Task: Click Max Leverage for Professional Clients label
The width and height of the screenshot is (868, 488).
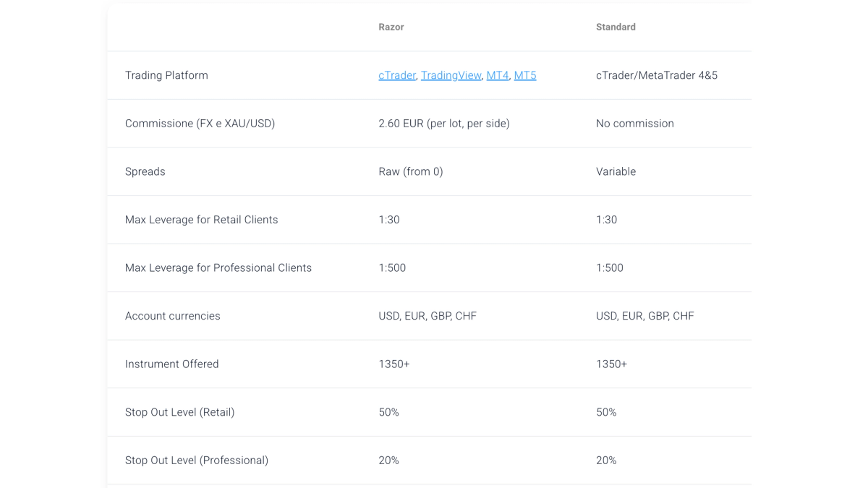Action: 218,267
